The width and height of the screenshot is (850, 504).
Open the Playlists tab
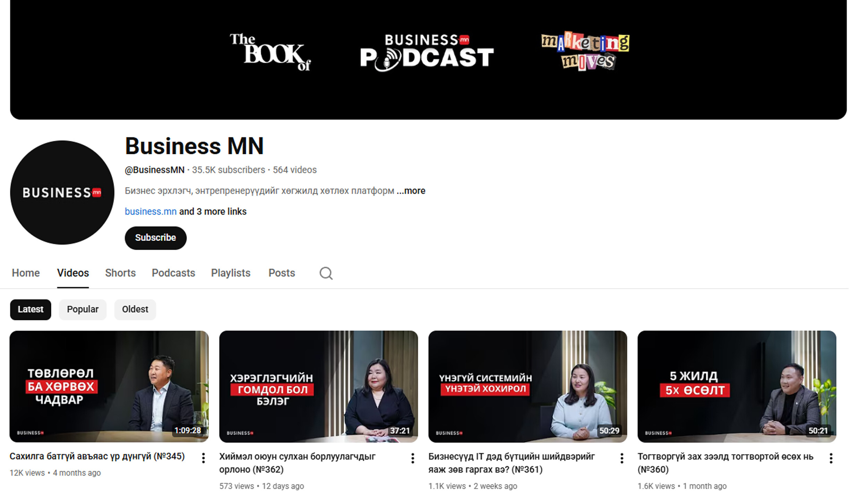coord(231,273)
